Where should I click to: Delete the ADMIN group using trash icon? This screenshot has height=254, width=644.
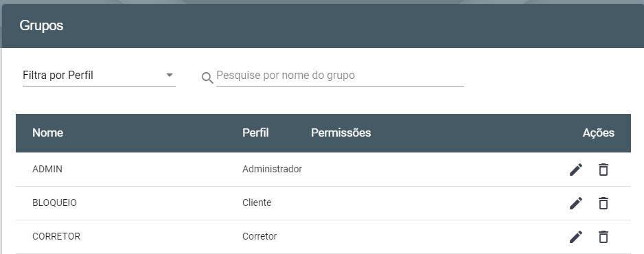(x=603, y=170)
